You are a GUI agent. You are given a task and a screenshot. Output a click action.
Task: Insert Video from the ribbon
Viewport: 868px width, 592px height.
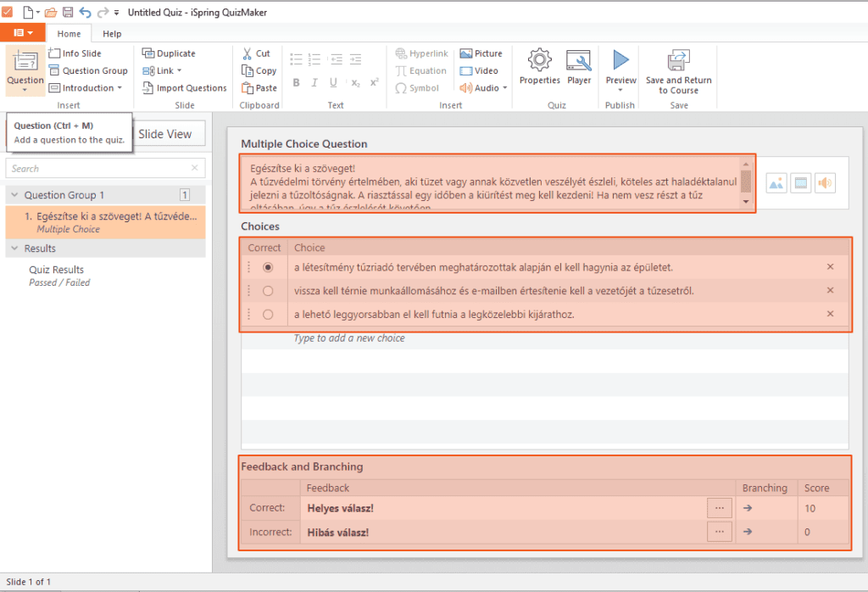[479, 71]
